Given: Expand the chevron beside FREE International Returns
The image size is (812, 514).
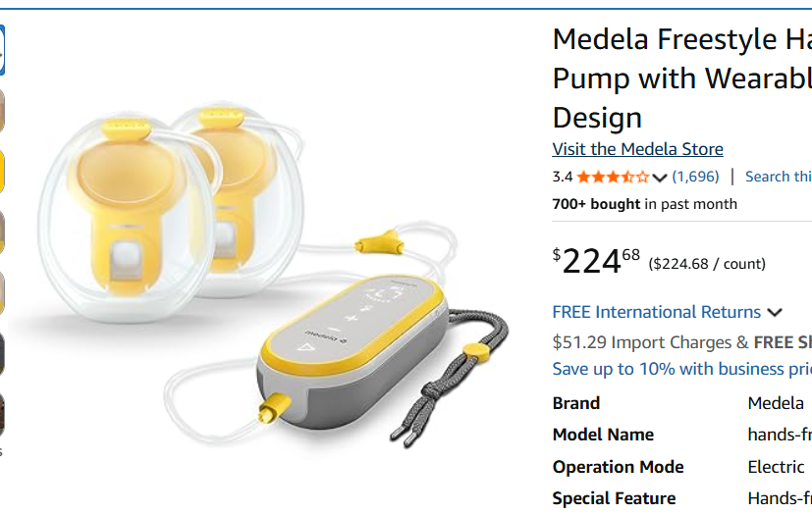Looking at the screenshot, I should click(774, 312).
